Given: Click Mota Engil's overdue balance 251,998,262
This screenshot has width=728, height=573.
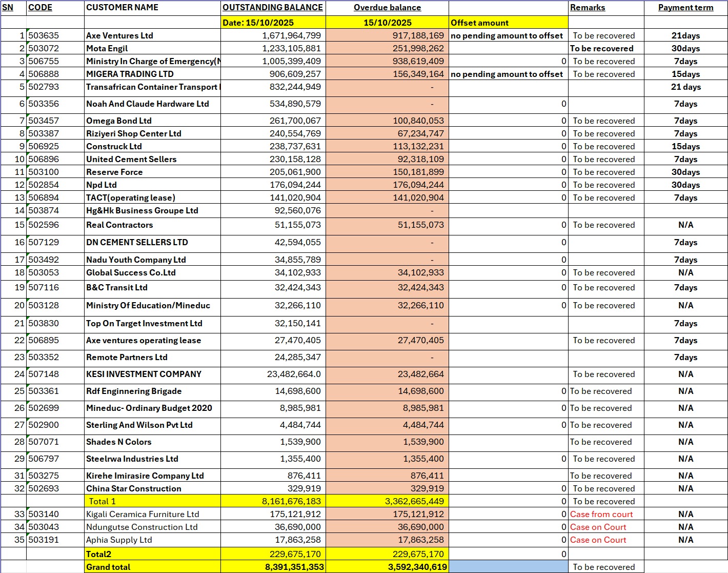Looking at the screenshot, I should (418, 48).
